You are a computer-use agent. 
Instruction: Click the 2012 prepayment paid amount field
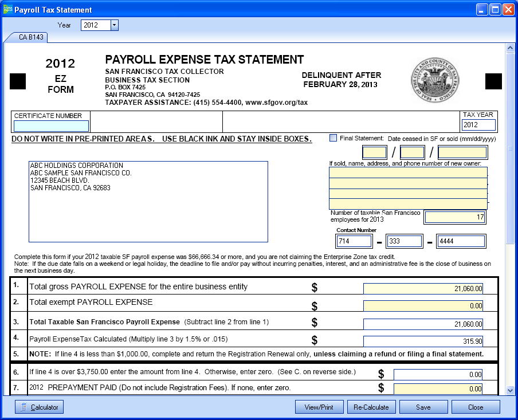click(x=438, y=388)
